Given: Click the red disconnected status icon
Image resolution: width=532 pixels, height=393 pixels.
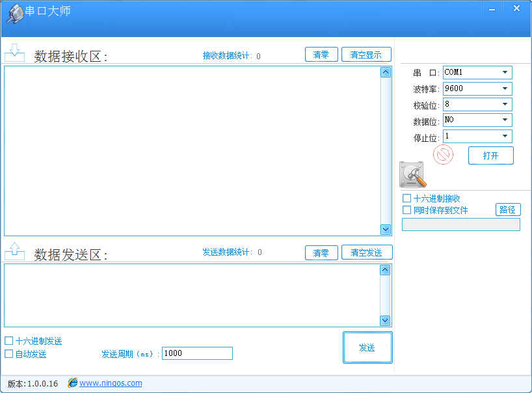Looking at the screenshot, I should click(x=442, y=156).
